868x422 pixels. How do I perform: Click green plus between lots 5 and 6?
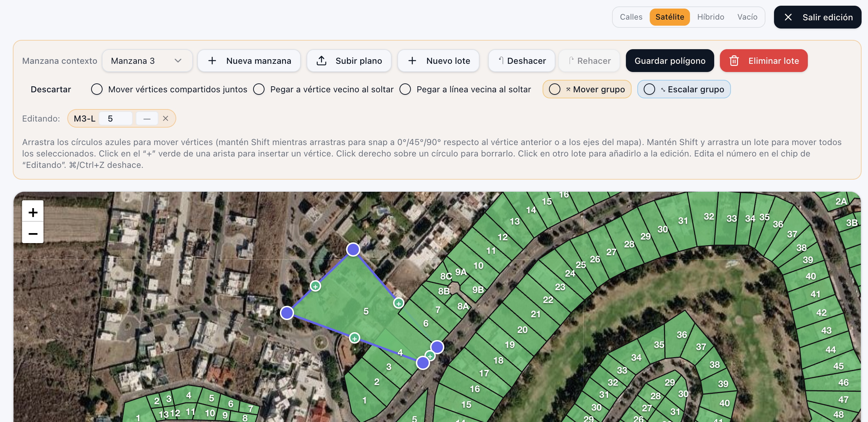(x=398, y=303)
